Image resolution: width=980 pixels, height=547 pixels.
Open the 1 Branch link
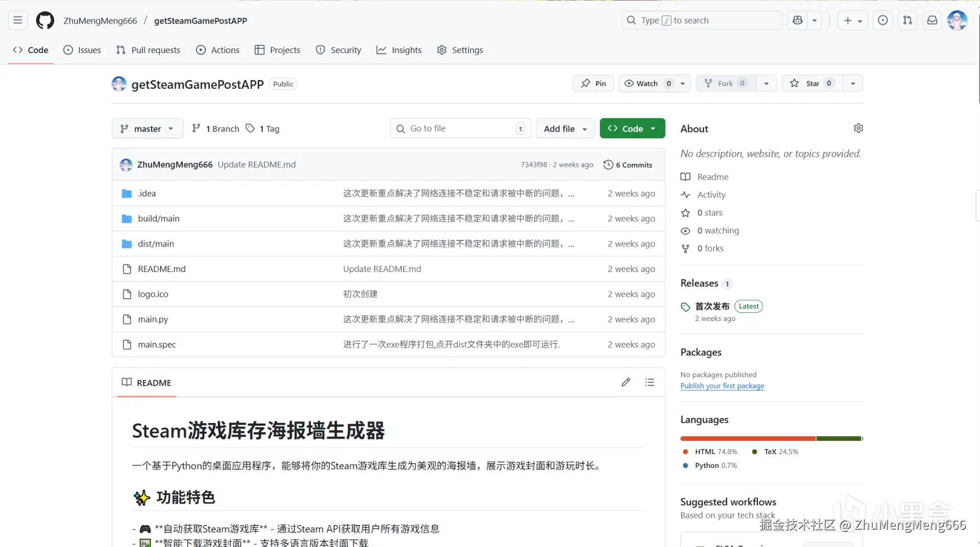215,129
